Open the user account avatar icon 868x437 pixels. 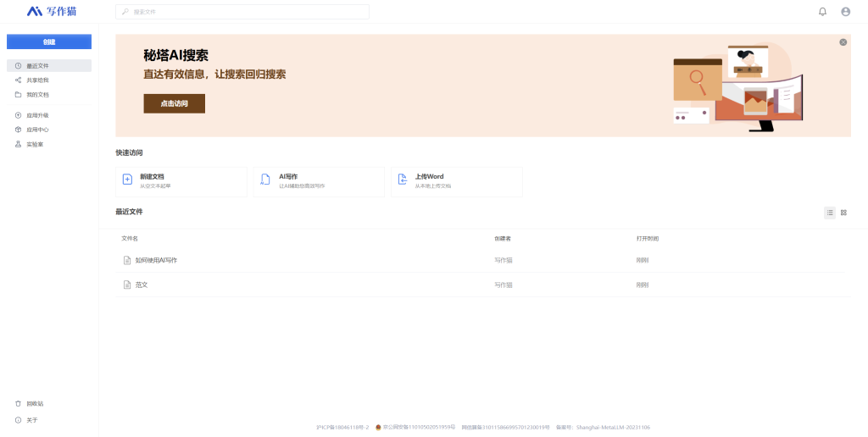pyautogui.click(x=845, y=12)
